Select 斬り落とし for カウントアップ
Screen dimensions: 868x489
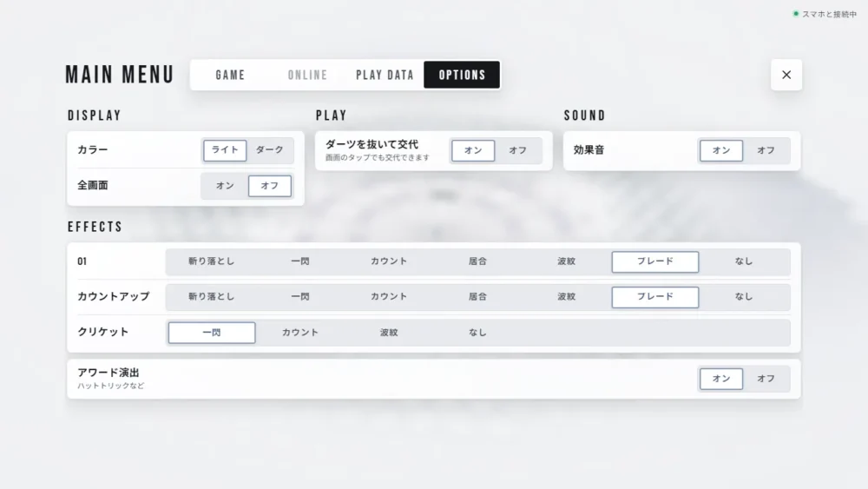pyautogui.click(x=212, y=297)
